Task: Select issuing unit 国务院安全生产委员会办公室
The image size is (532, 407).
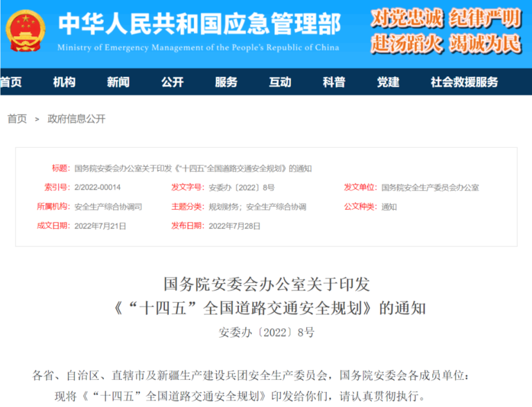Action: coord(430,188)
